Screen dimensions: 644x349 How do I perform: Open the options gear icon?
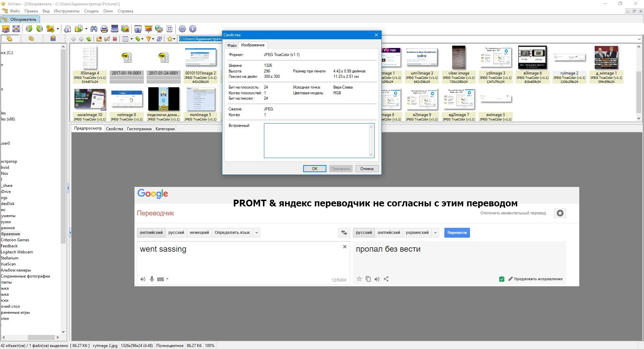pyautogui.click(x=182, y=29)
